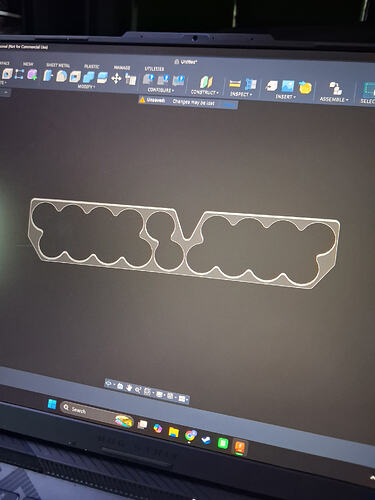The image size is (375, 500).
Task: Open Task View from the taskbar
Action: coord(143,424)
